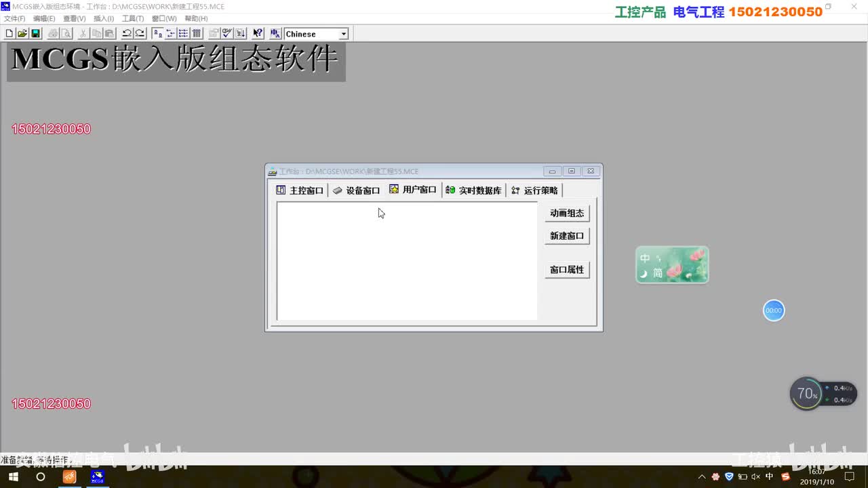The width and height of the screenshot is (868, 488).
Task: Open the notification center icon
Action: pyautogui.click(x=850, y=477)
